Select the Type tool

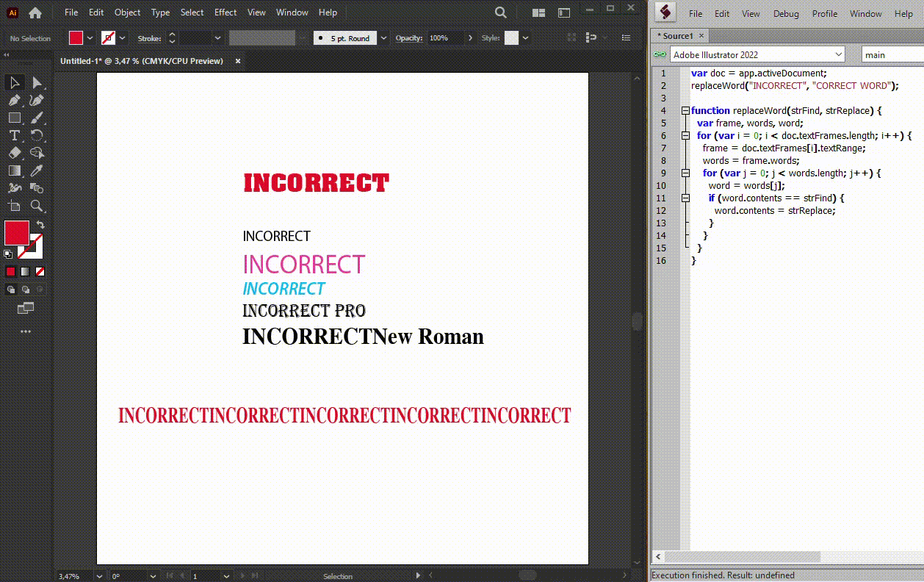tap(14, 135)
